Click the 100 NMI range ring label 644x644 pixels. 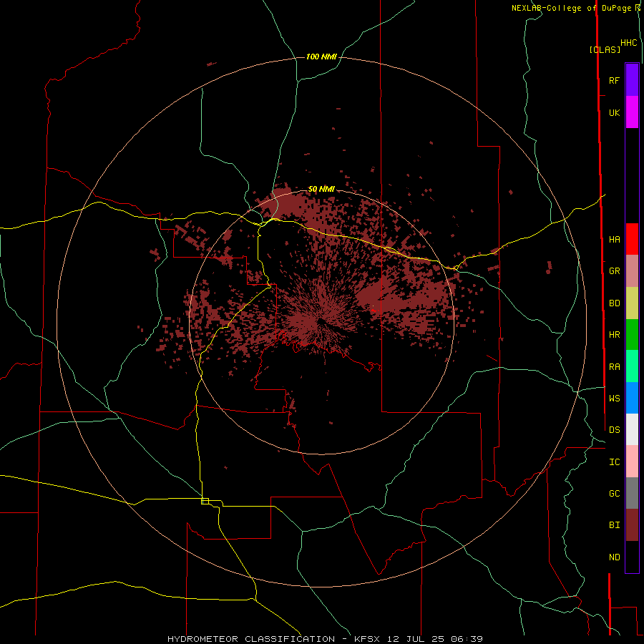[321, 57]
